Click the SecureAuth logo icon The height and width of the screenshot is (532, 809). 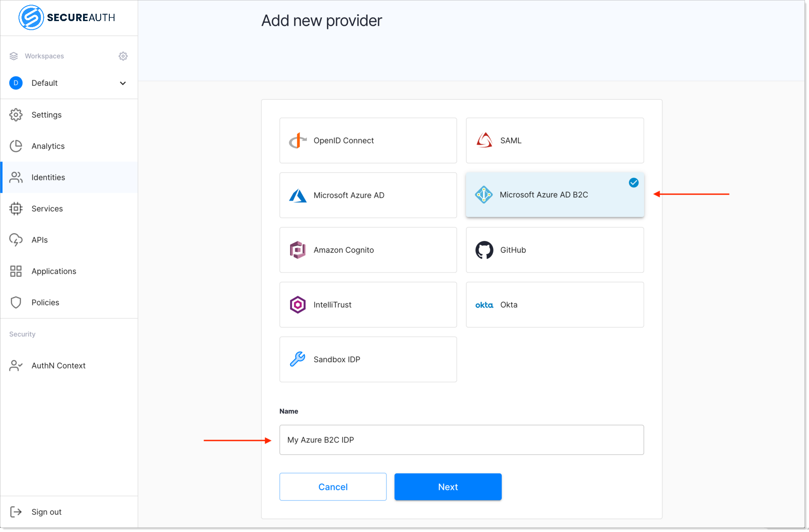point(31,18)
